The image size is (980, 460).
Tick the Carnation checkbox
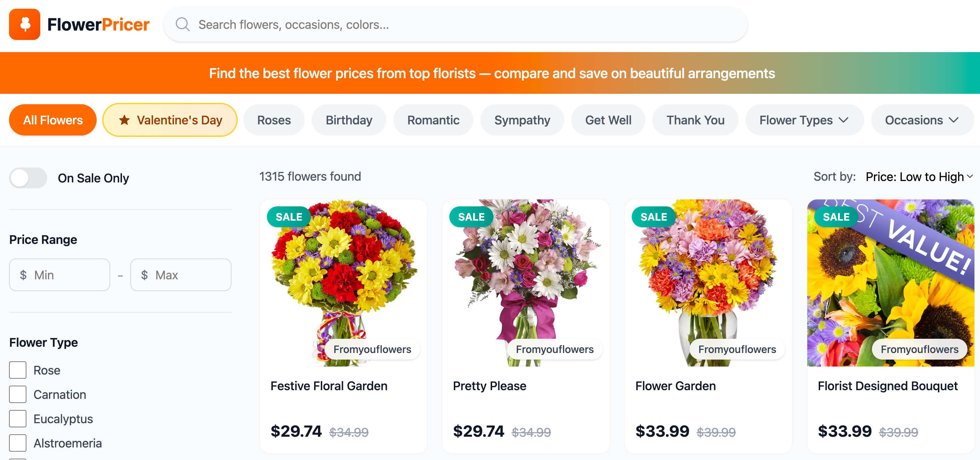pyautogui.click(x=18, y=395)
